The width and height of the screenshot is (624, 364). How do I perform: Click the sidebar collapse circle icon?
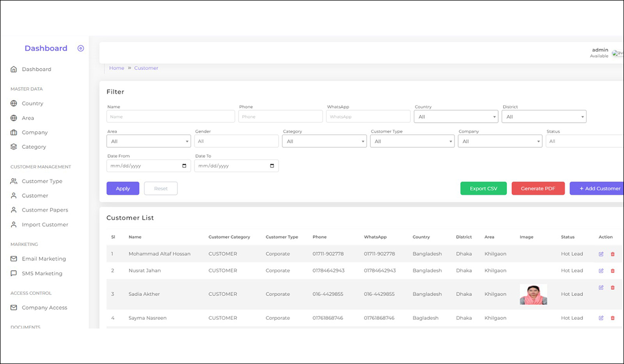(x=81, y=48)
